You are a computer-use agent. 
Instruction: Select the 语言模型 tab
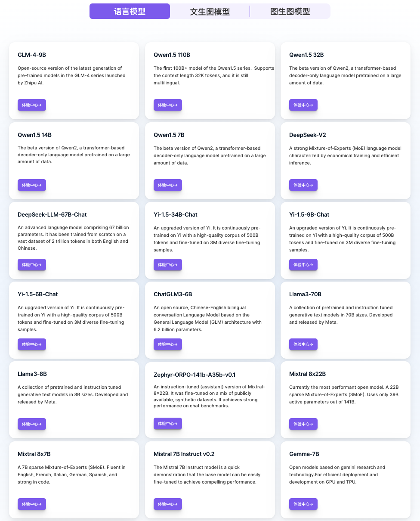[130, 12]
